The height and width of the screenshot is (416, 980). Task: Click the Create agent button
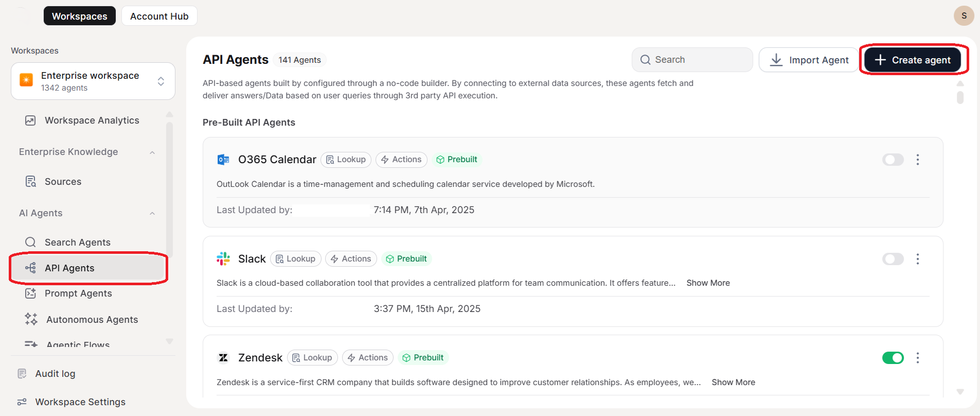click(912, 60)
